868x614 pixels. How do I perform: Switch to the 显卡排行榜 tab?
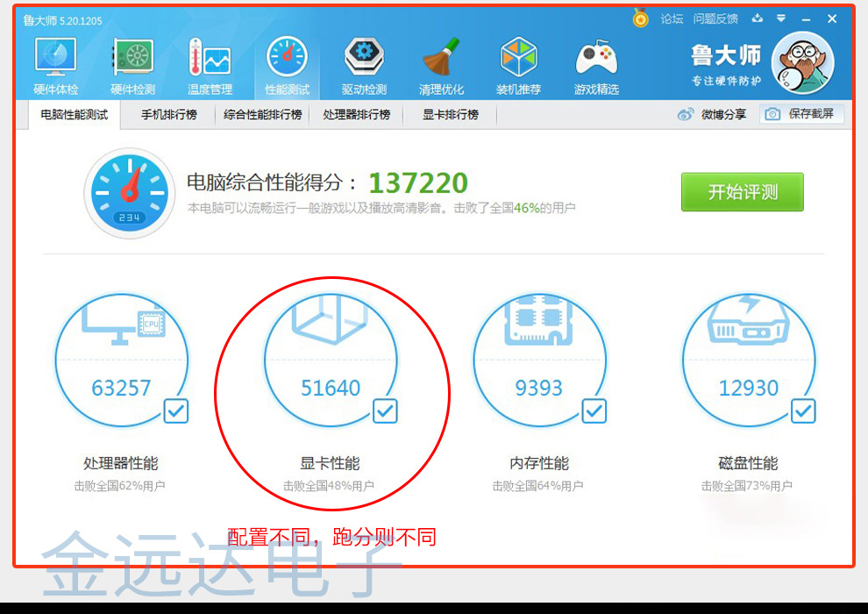tap(451, 115)
